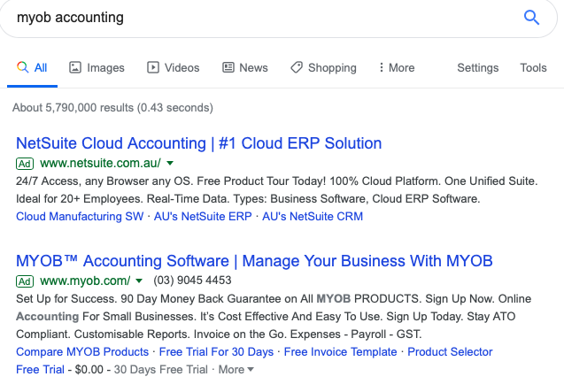This screenshot has width=564, height=392.
Task: Click the Shopping tag icon
Action: 297,67
